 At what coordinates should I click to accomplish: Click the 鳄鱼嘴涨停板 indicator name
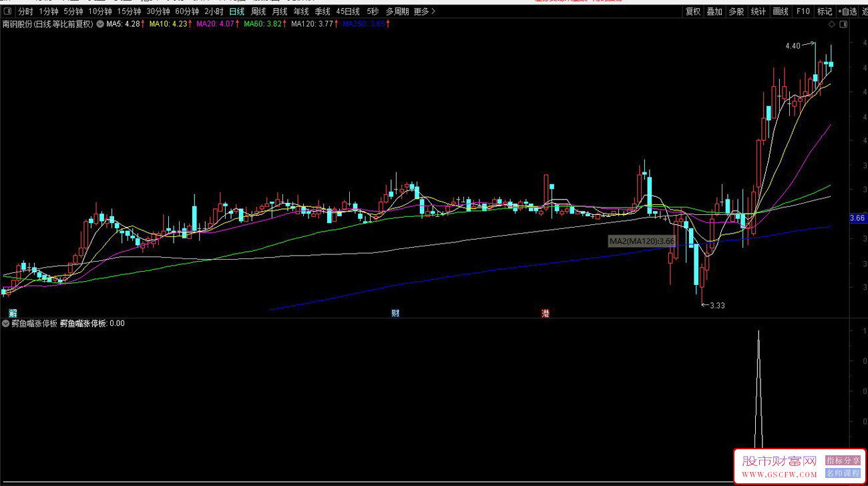pos(34,324)
